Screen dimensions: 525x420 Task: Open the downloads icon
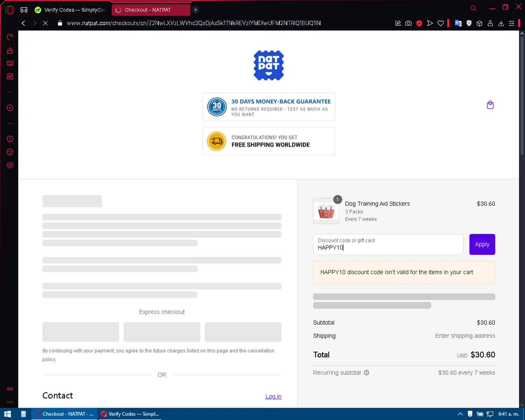[501, 23]
